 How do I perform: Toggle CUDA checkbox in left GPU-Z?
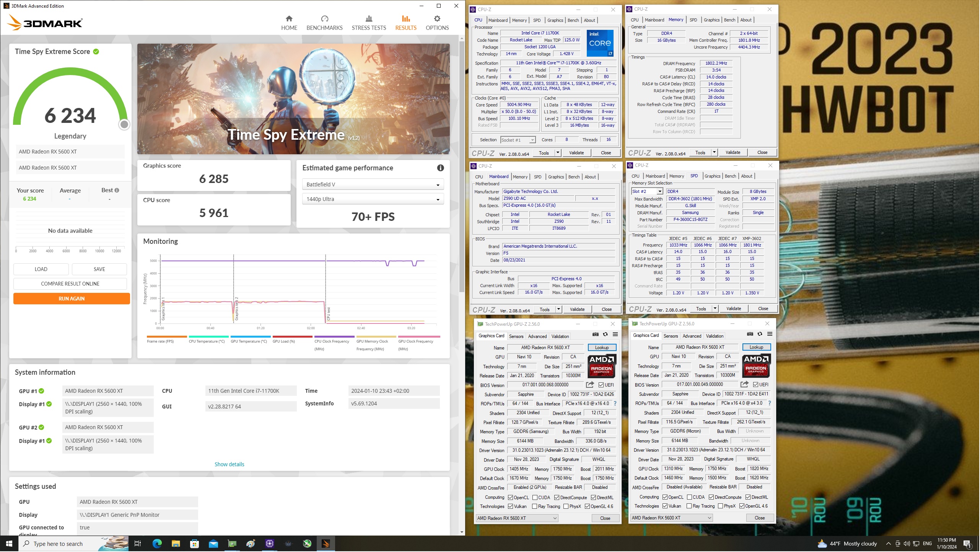(535, 498)
